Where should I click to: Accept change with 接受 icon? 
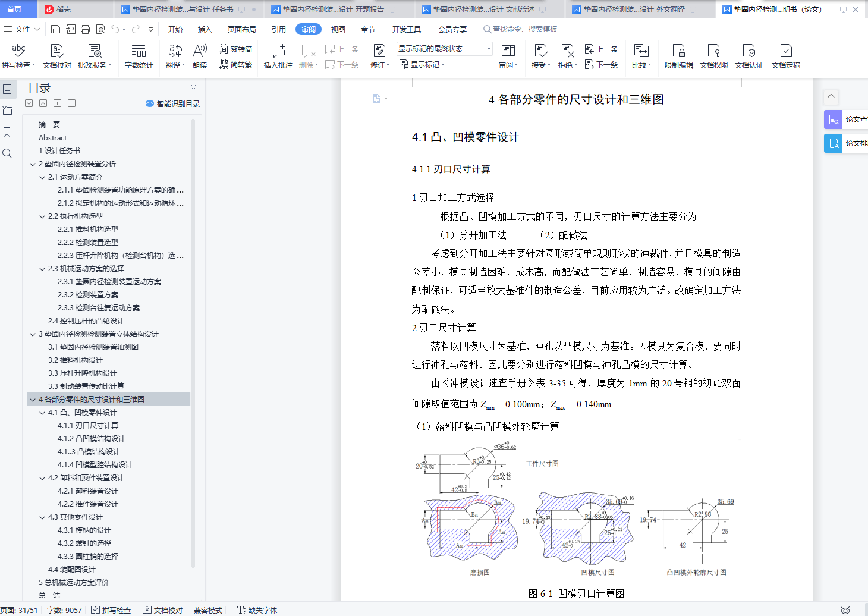(540, 51)
